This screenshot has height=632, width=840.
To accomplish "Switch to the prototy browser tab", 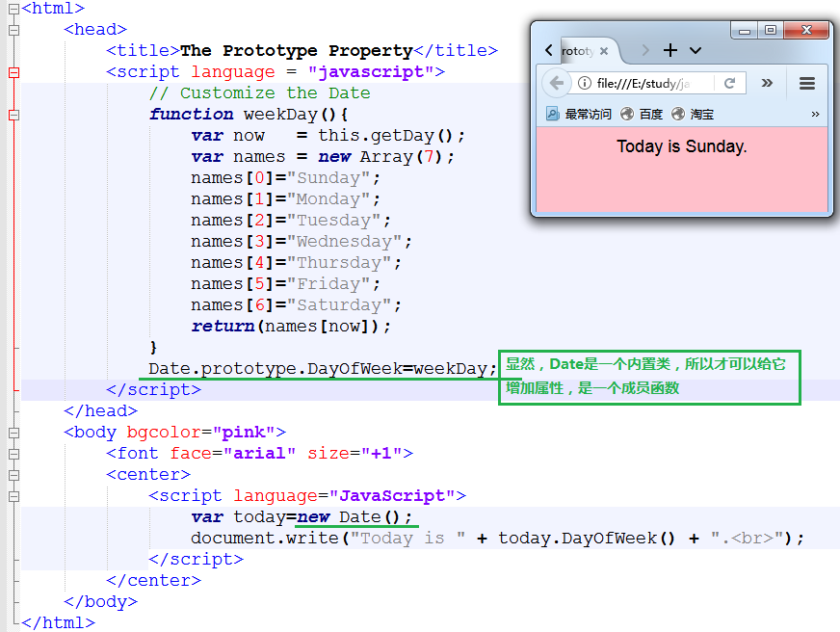I will click(578, 50).
